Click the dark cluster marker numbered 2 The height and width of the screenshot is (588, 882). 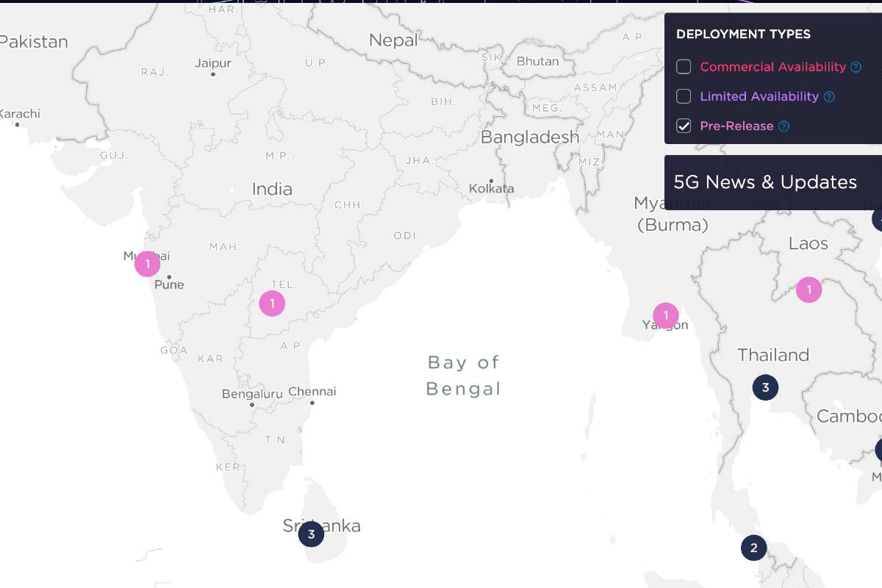click(x=753, y=548)
